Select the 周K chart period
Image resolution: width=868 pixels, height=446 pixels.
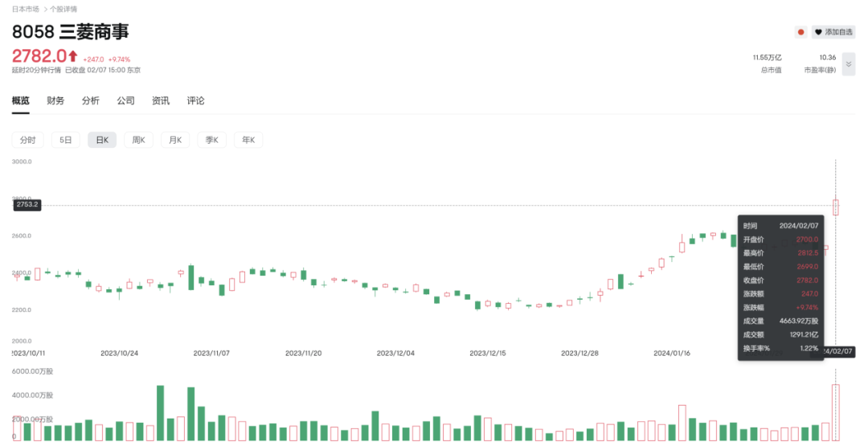138,140
